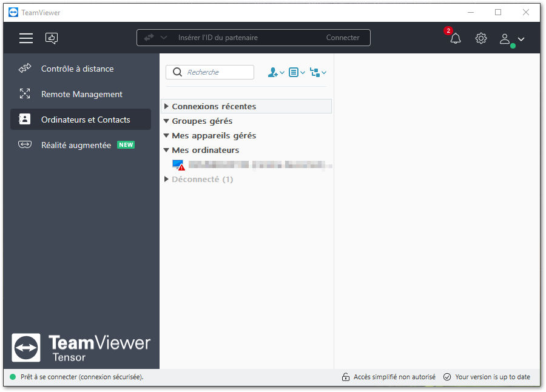The height and width of the screenshot is (392, 546).
Task: Focus the Recherche search field
Action: click(x=210, y=72)
